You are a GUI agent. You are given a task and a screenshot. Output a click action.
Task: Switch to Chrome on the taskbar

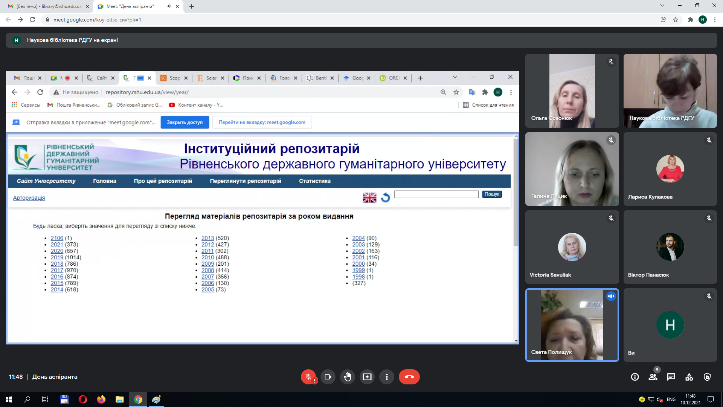(x=138, y=400)
